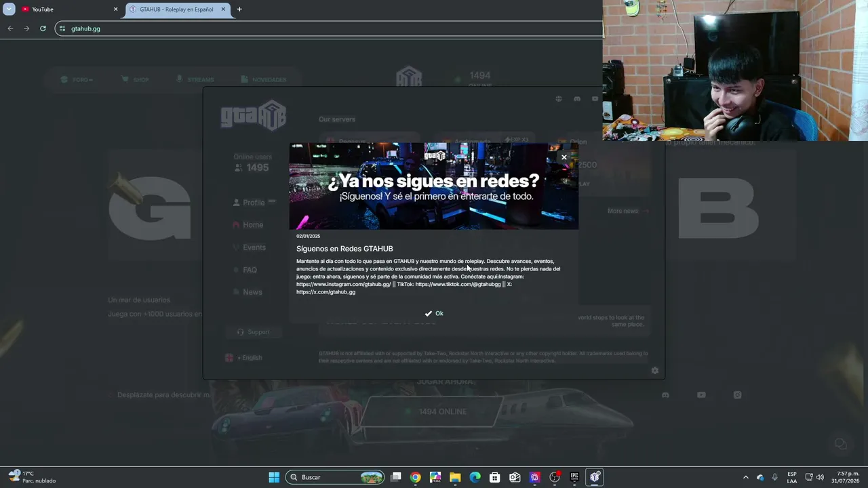Go to Home in the launcher sidebar
This screenshot has height=488, width=868.
248,225
